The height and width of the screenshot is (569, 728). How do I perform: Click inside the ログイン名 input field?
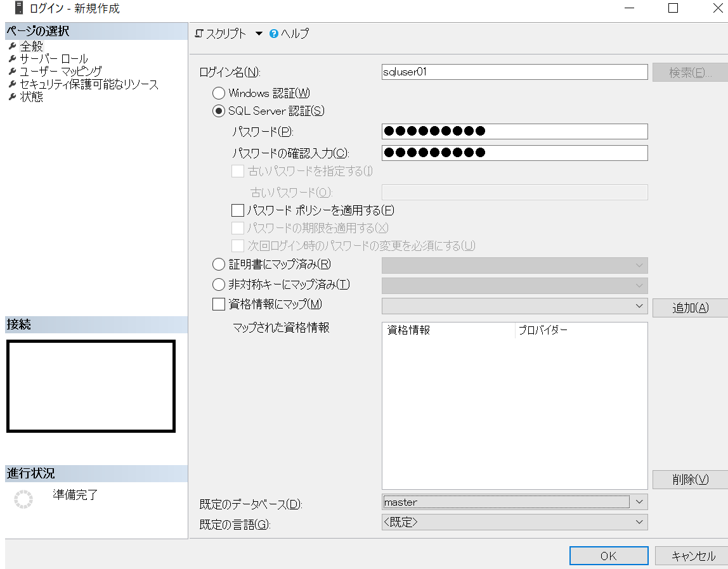click(514, 72)
